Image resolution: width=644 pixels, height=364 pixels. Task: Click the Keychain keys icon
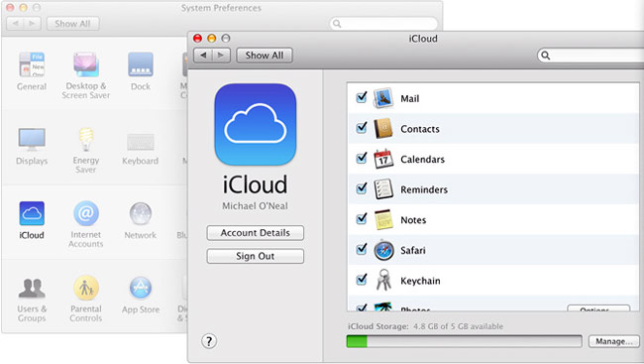pyautogui.click(x=383, y=280)
